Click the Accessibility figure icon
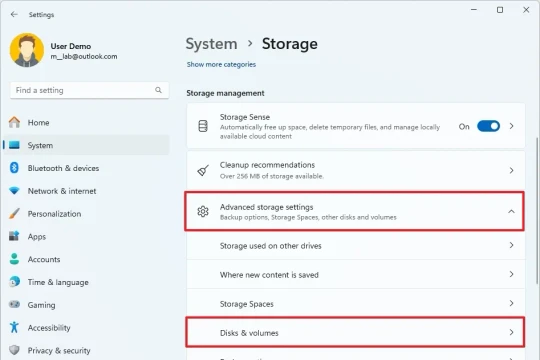The width and height of the screenshot is (540, 360). pyautogui.click(x=14, y=327)
